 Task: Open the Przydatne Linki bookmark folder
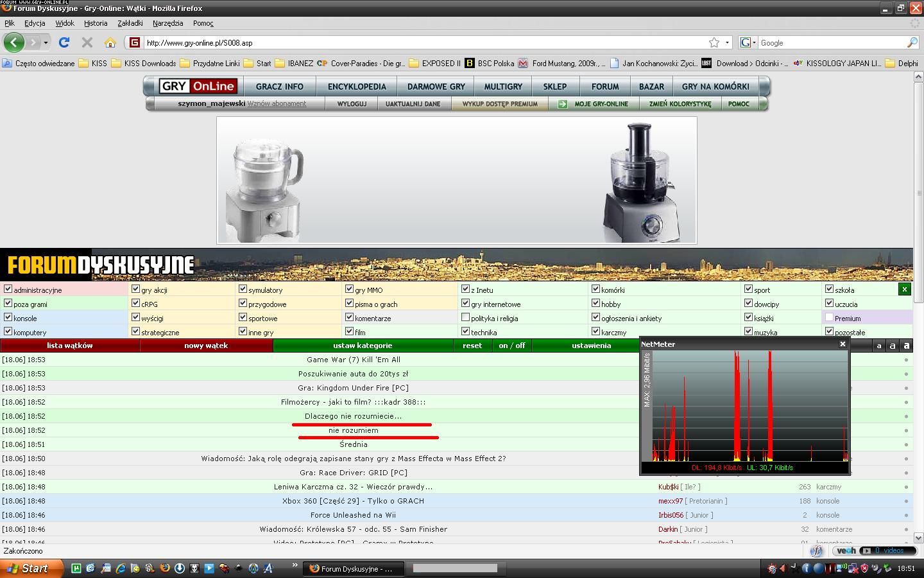click(210, 63)
